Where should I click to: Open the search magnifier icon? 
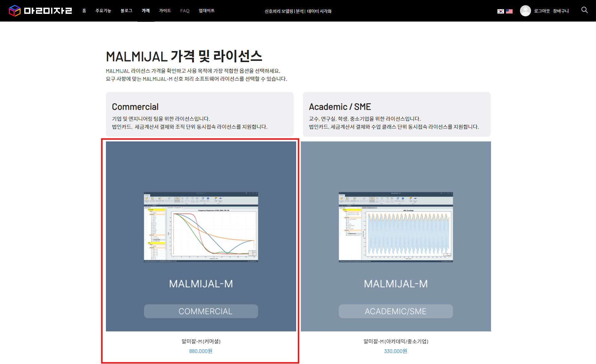(584, 10)
